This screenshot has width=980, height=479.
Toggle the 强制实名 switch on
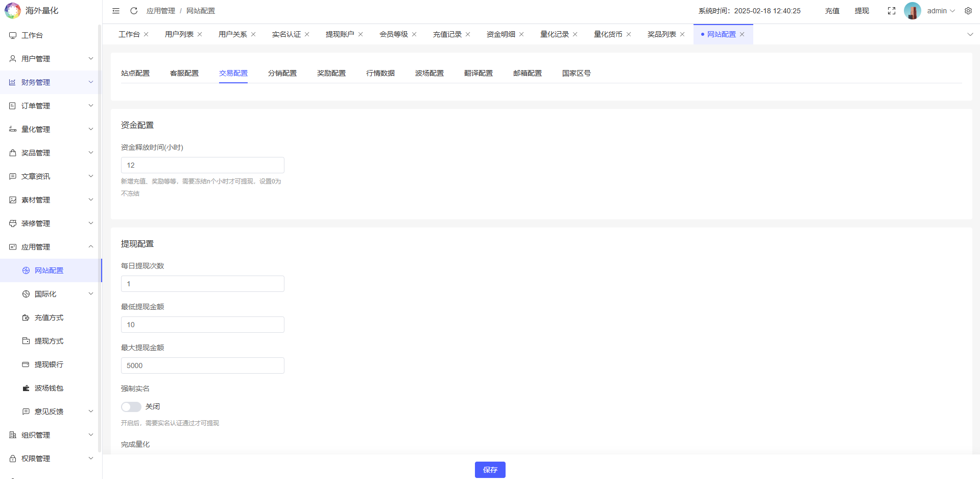pyautogui.click(x=131, y=406)
